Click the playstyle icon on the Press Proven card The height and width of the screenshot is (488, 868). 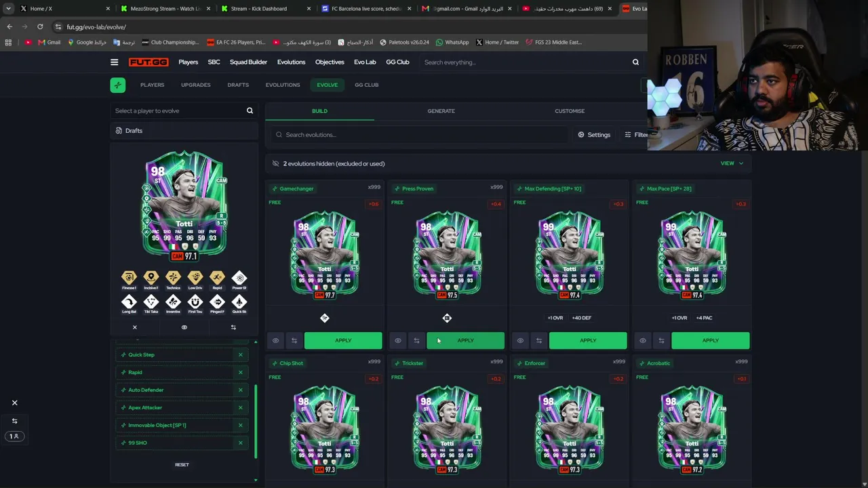point(447,318)
